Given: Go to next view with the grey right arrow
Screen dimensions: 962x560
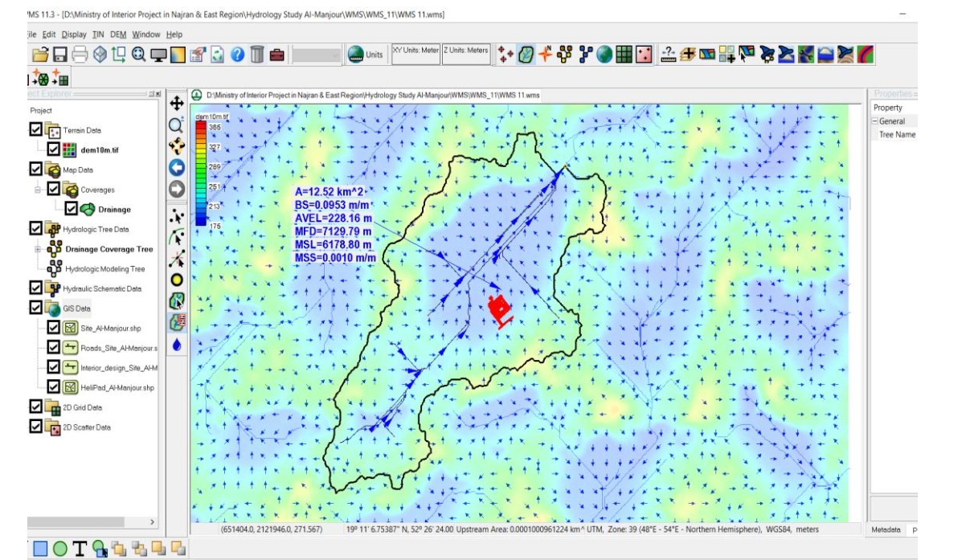Looking at the screenshot, I should click(x=177, y=190).
